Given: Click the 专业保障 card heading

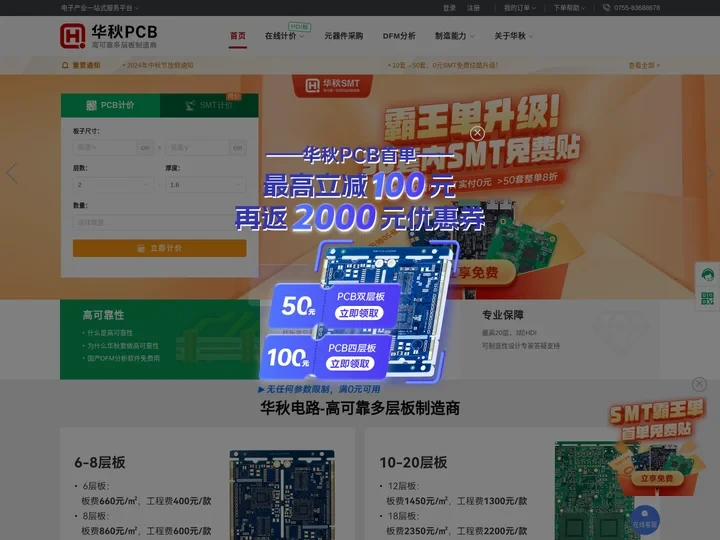Looking at the screenshot, I should [503, 315].
